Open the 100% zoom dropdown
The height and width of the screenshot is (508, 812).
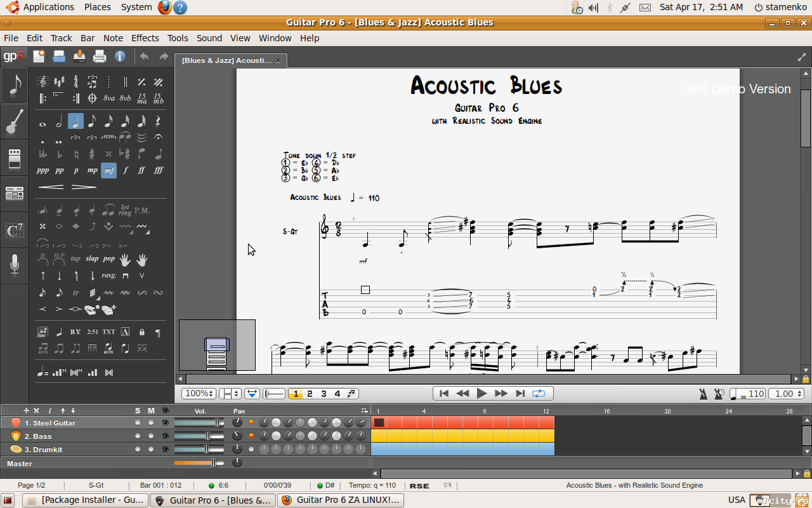tap(199, 394)
